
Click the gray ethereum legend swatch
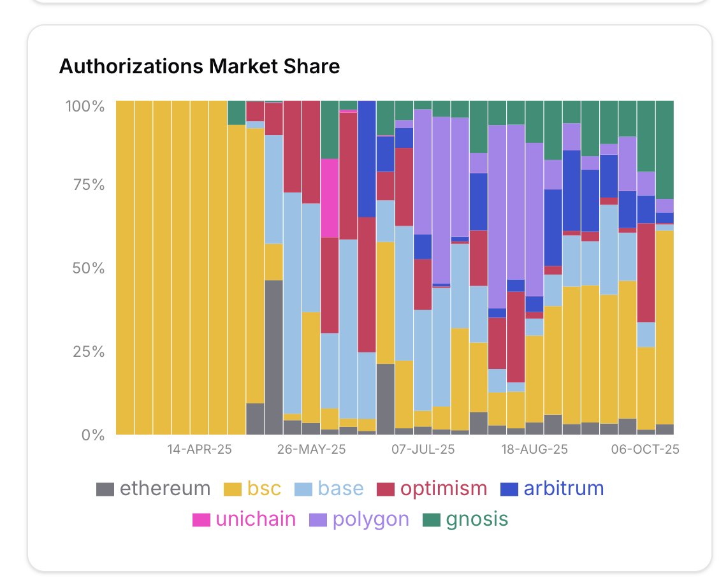pos(105,489)
